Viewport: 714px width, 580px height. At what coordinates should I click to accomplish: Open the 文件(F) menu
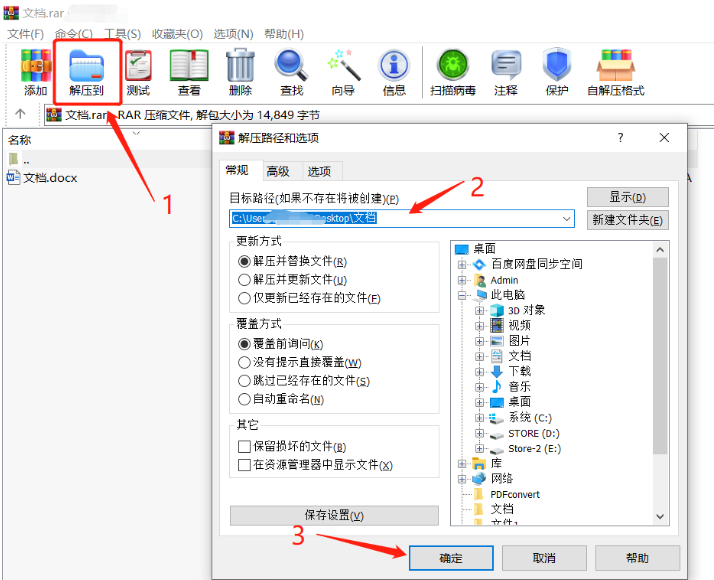pos(26,34)
